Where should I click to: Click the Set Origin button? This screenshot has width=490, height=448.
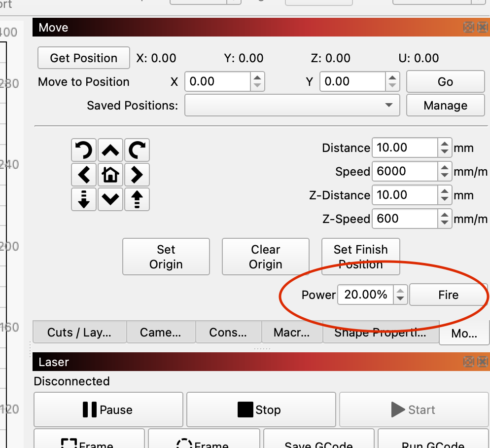(166, 257)
